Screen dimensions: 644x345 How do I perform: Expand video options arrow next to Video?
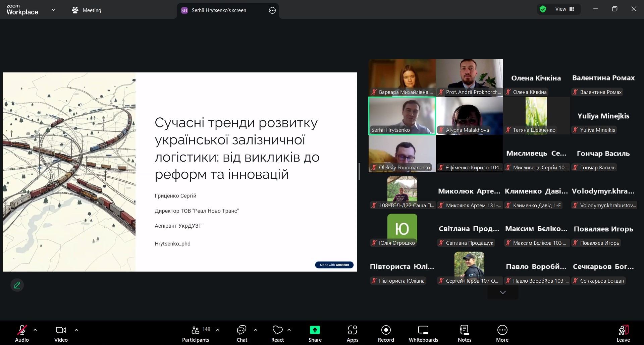click(x=76, y=330)
